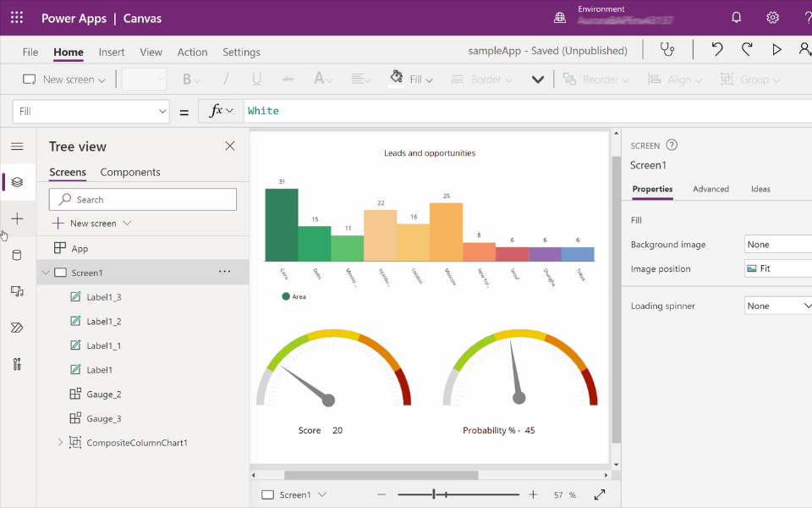This screenshot has height=508, width=812.
Task: Open the Data pane cylinder icon
Action: point(17,255)
